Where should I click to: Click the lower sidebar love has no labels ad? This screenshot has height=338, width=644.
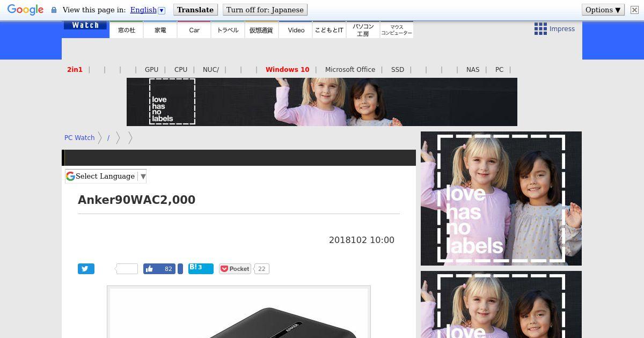[501, 304]
